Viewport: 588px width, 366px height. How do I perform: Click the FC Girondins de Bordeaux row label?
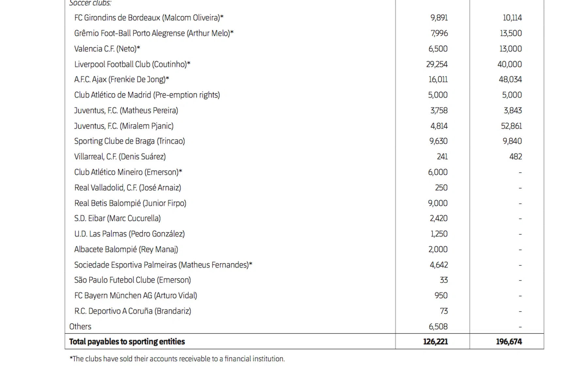coord(149,18)
